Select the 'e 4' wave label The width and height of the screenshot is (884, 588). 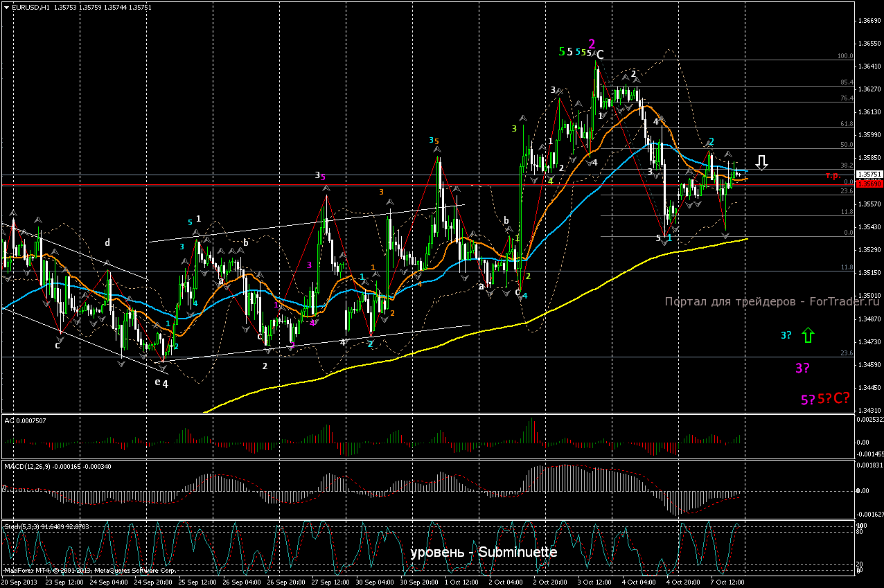point(161,382)
